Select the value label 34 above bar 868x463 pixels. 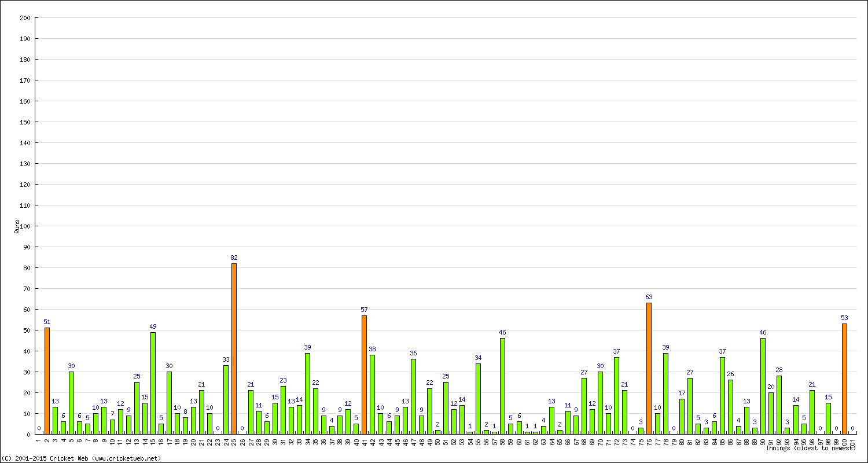pyautogui.click(x=478, y=358)
